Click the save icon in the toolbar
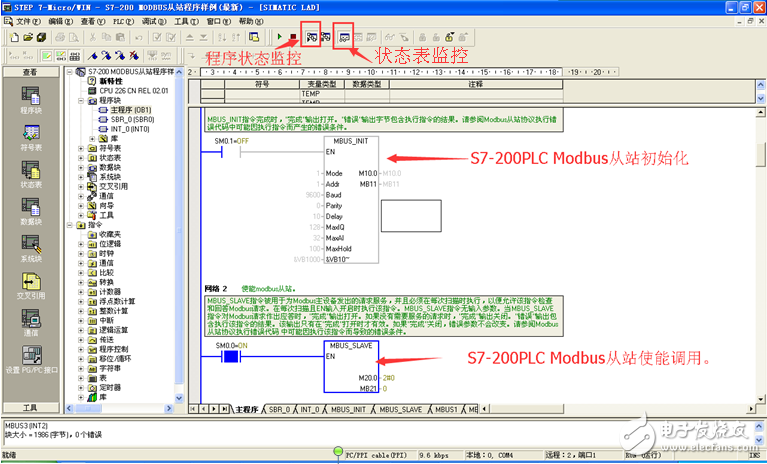The image size is (767, 464). pyautogui.click(x=42, y=37)
